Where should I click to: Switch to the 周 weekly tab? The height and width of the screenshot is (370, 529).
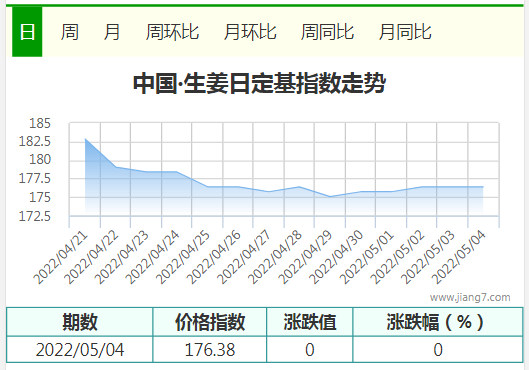[69, 32]
